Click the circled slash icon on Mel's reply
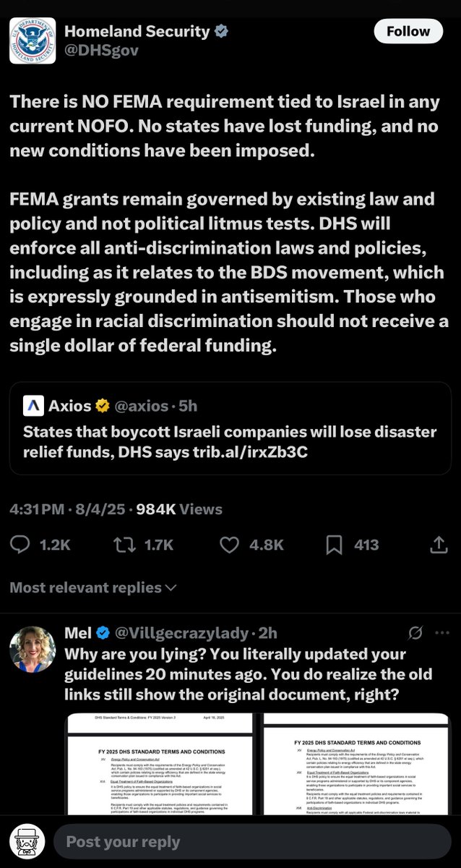The height and width of the screenshot is (868, 461). click(x=415, y=634)
